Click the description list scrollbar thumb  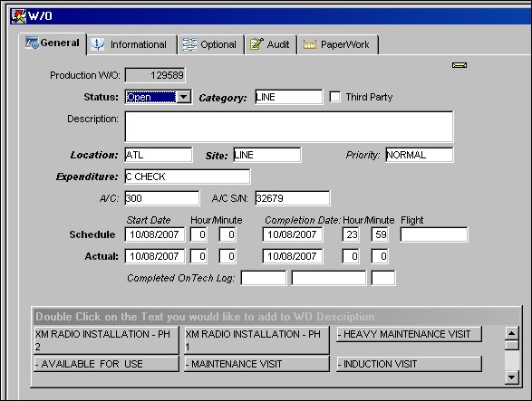[x=512, y=345]
